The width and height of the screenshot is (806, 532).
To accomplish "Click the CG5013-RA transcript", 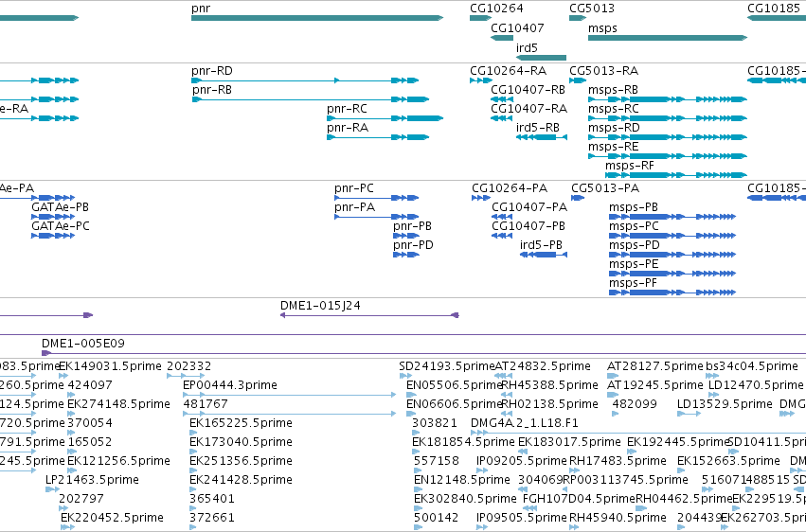I will coord(578,80).
